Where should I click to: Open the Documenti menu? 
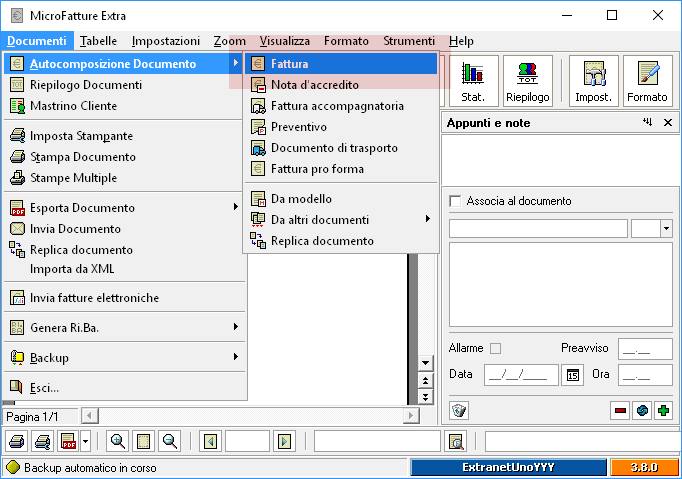click(37, 41)
